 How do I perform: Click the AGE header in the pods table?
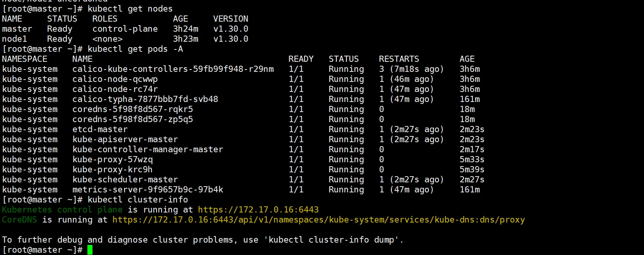(x=467, y=59)
